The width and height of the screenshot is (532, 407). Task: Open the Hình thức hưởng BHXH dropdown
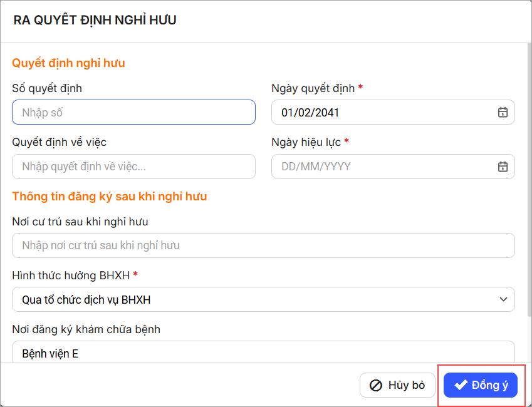(x=263, y=299)
